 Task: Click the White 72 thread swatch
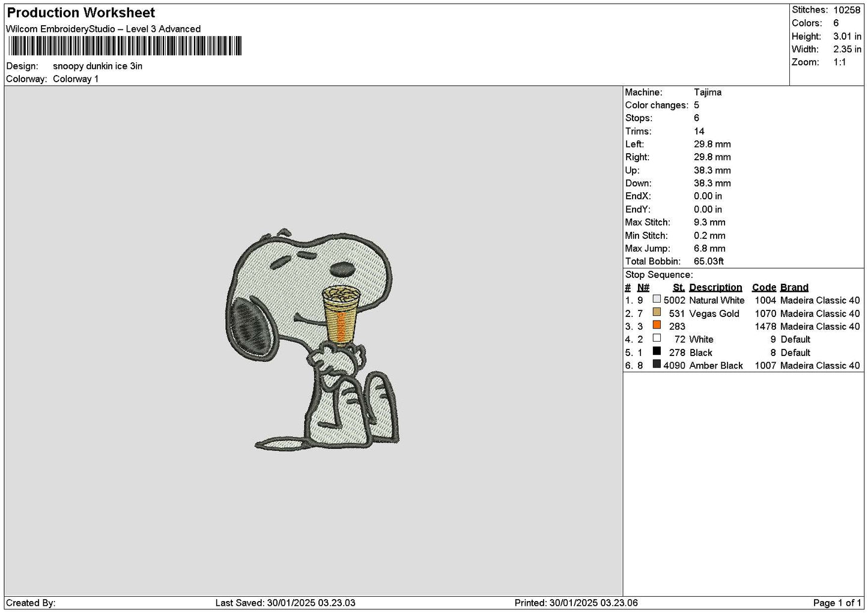pos(657,338)
